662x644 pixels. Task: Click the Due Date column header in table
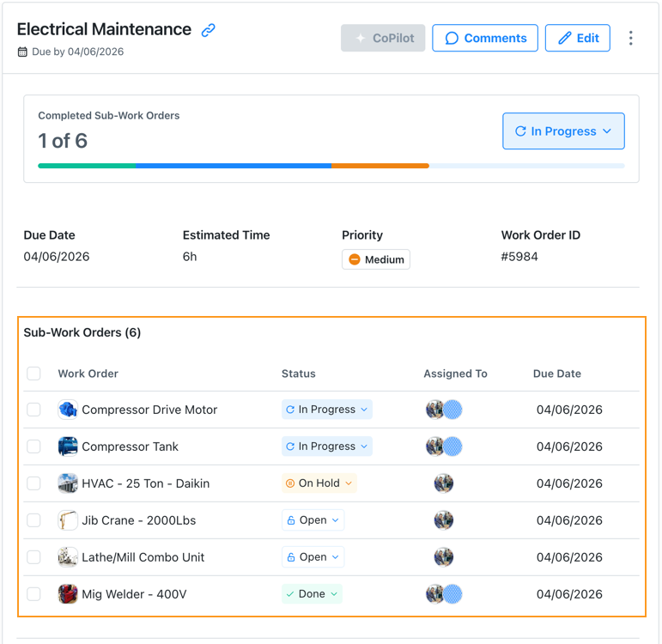click(556, 374)
